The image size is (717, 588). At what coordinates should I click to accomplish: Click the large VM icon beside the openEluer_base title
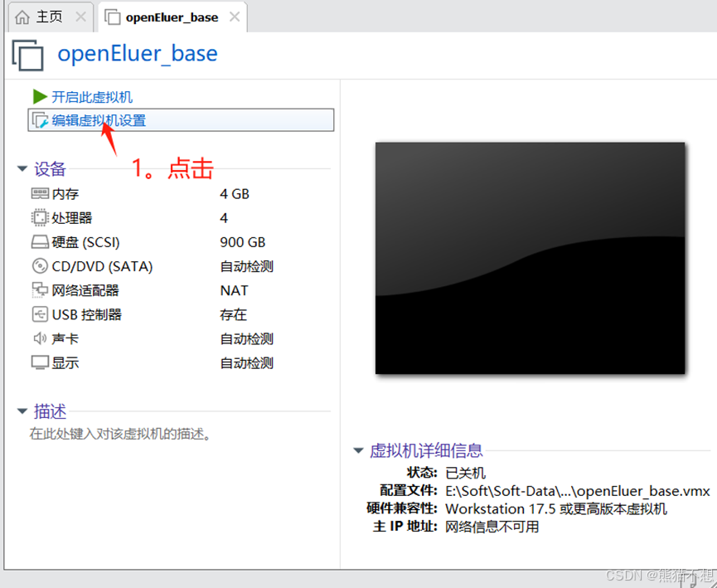(28, 56)
